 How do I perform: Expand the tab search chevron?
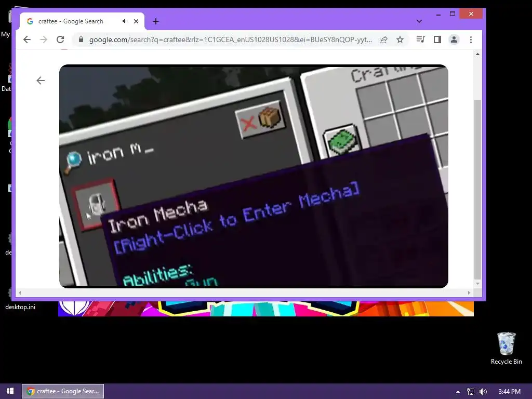pyautogui.click(x=419, y=21)
